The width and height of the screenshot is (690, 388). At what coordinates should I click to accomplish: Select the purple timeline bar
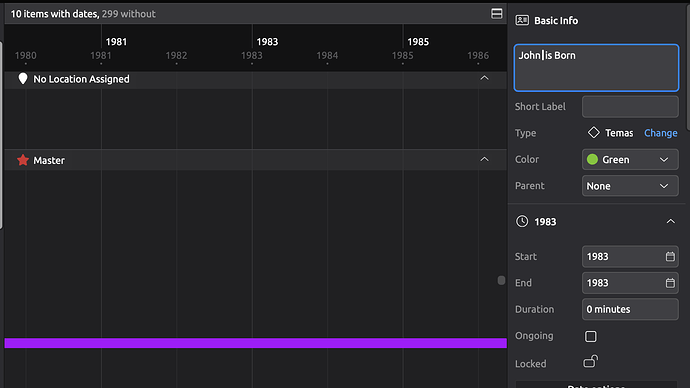pyautogui.click(x=256, y=343)
